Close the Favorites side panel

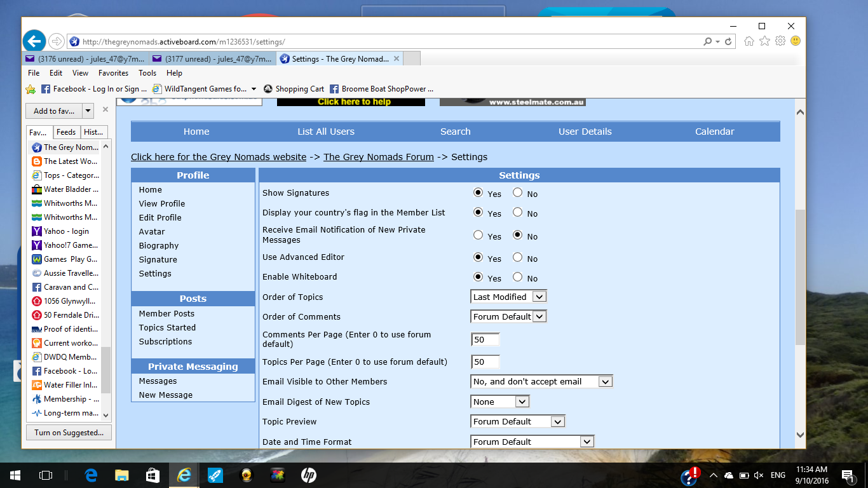pyautogui.click(x=105, y=110)
